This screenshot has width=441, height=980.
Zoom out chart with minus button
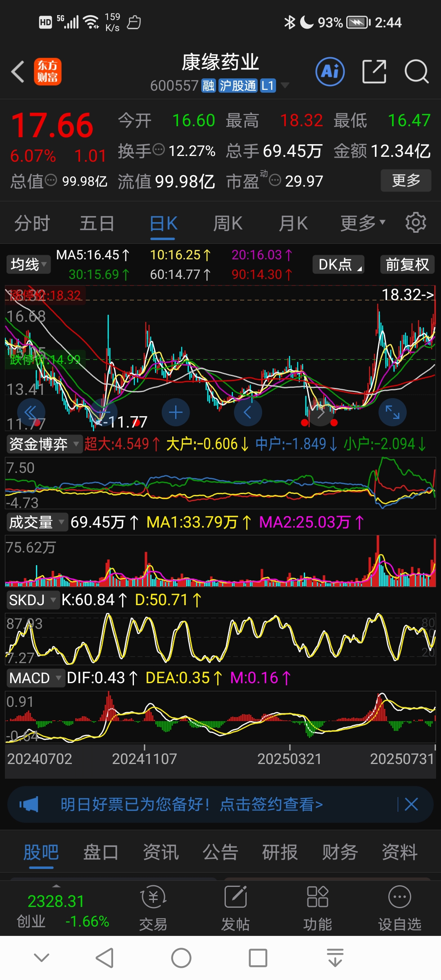pyautogui.click(x=103, y=412)
